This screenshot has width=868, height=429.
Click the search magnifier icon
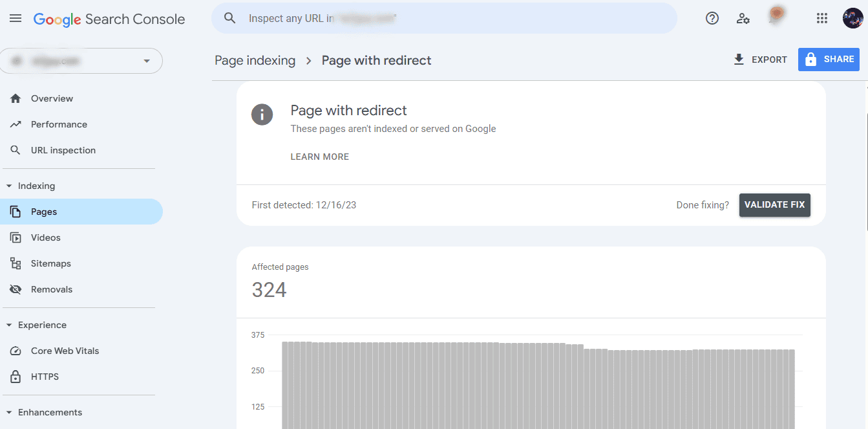click(230, 18)
